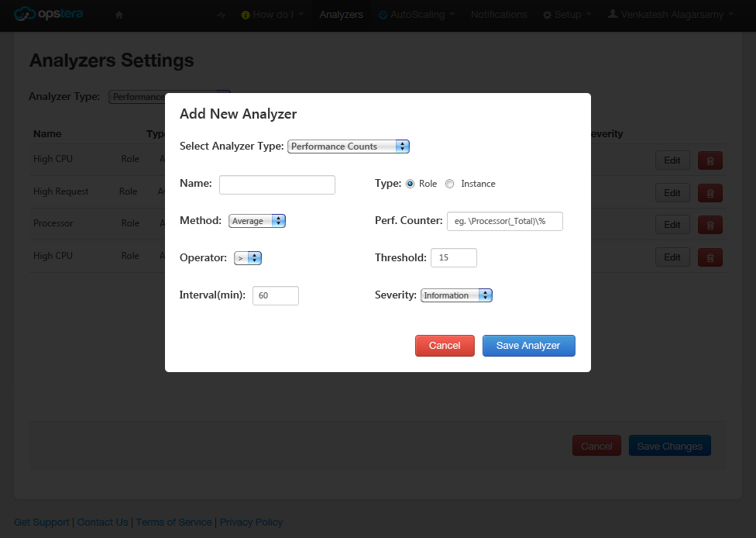Open the Operator dropdown

tap(248, 258)
